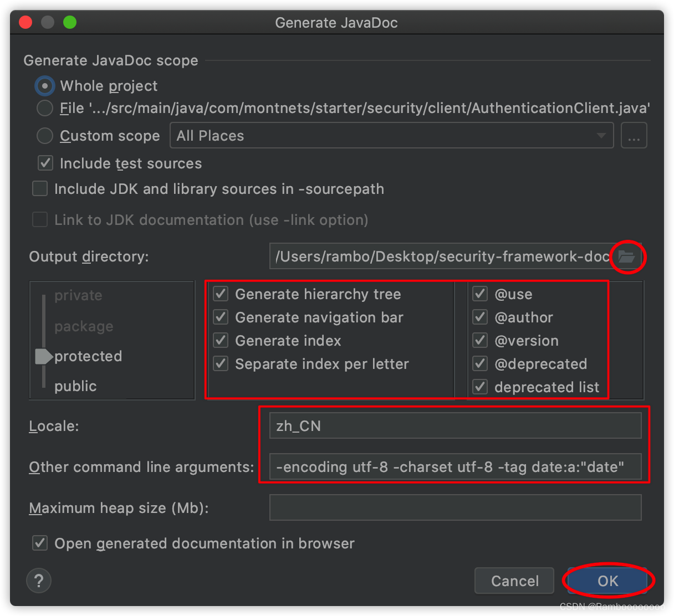Toggle the deprecated list checkbox
Screen dimensions: 674x616
[480, 387]
